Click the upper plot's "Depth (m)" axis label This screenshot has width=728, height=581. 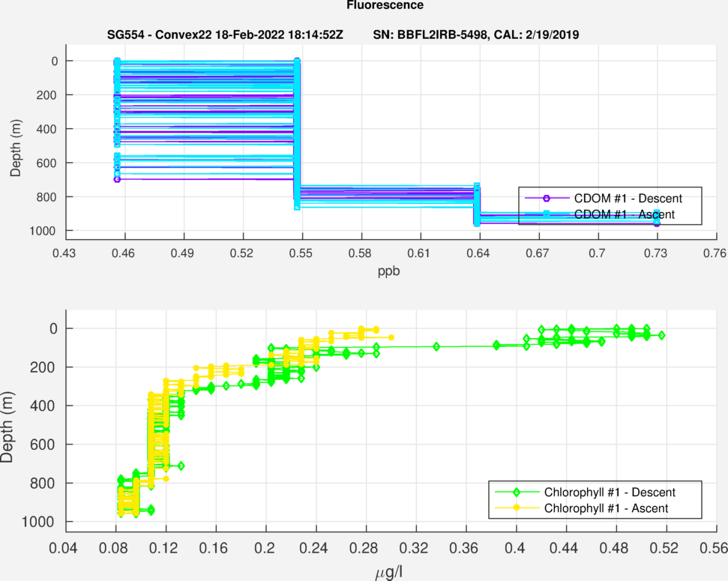[x=16, y=145]
